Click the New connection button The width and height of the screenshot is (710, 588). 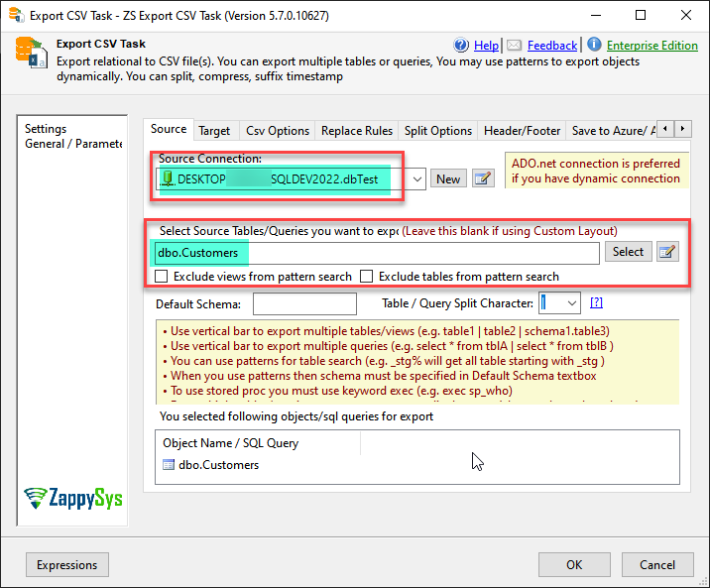(448, 178)
